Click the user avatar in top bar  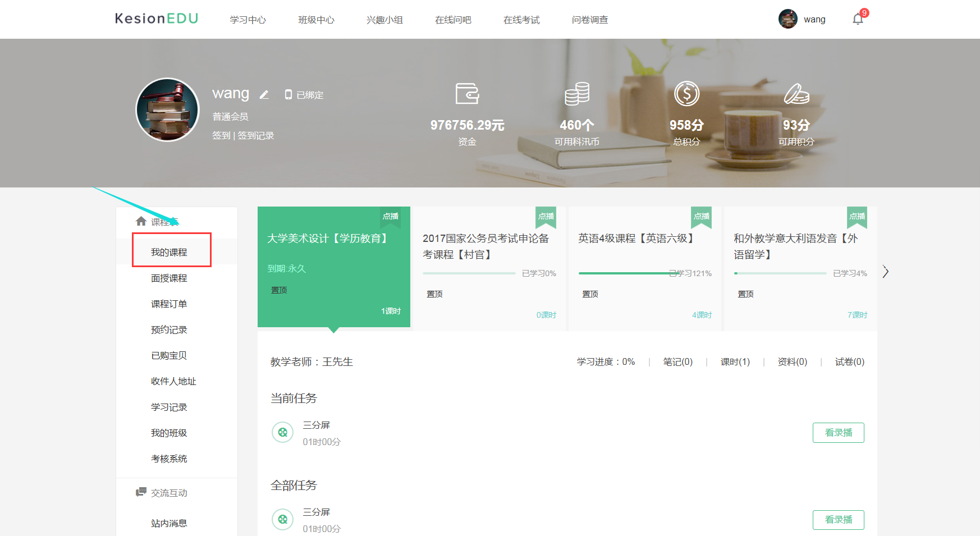click(787, 19)
